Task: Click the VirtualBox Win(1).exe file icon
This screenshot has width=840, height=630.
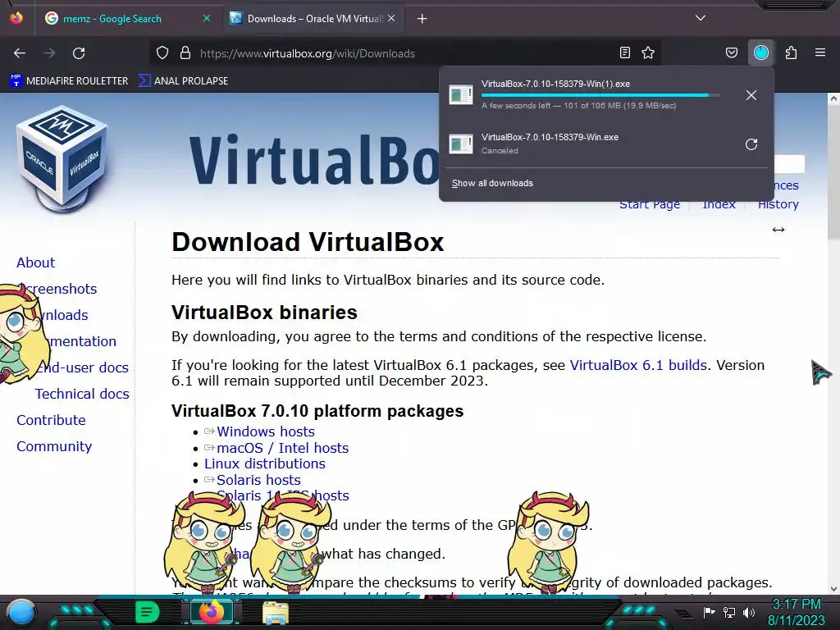Action: 461,95
